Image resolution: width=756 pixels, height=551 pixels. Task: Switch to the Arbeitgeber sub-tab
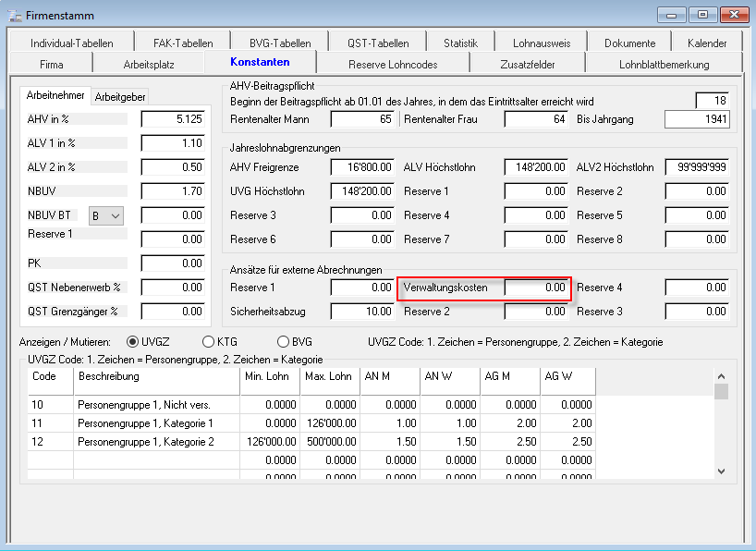[120, 97]
